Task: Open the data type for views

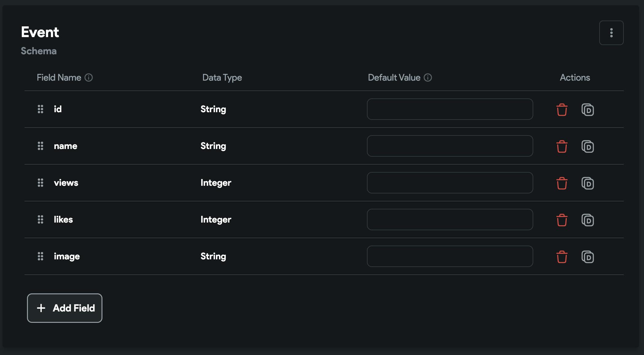Action: click(x=216, y=183)
